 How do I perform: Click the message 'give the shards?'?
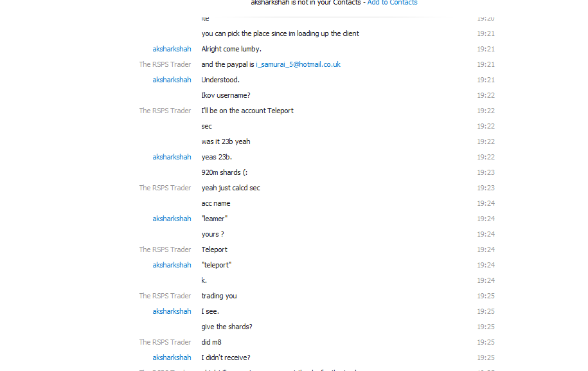(x=226, y=327)
